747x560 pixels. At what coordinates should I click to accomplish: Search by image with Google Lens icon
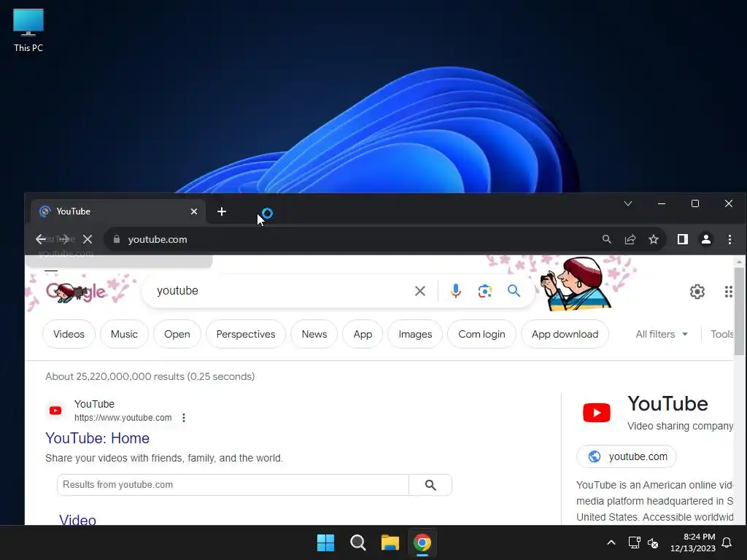(484, 290)
